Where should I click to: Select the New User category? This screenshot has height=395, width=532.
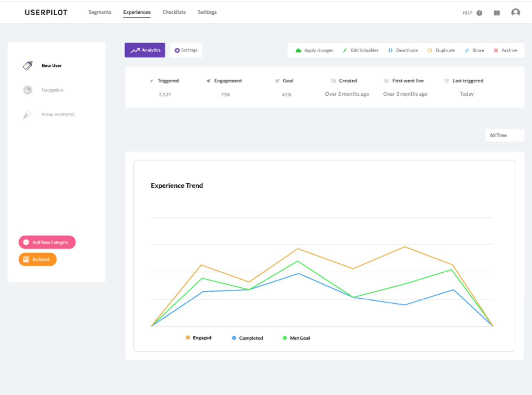coord(51,66)
